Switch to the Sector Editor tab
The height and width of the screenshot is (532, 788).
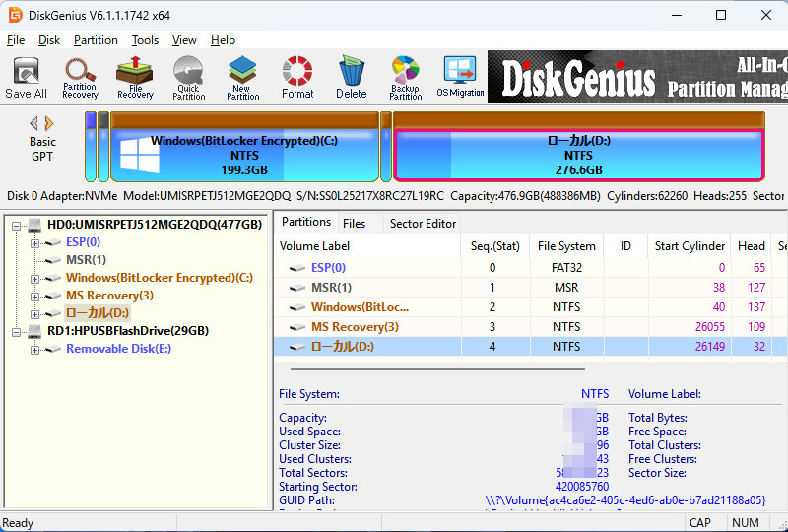click(423, 224)
